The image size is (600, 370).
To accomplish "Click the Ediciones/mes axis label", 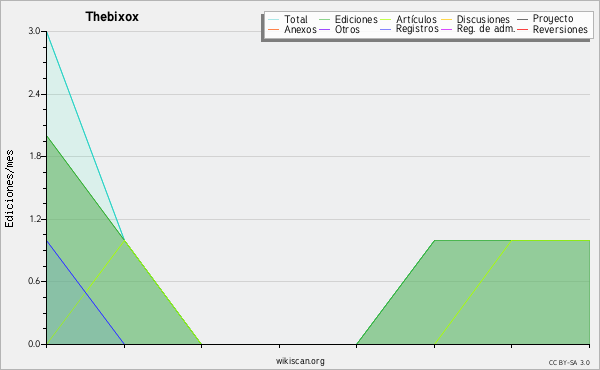I will point(9,189).
